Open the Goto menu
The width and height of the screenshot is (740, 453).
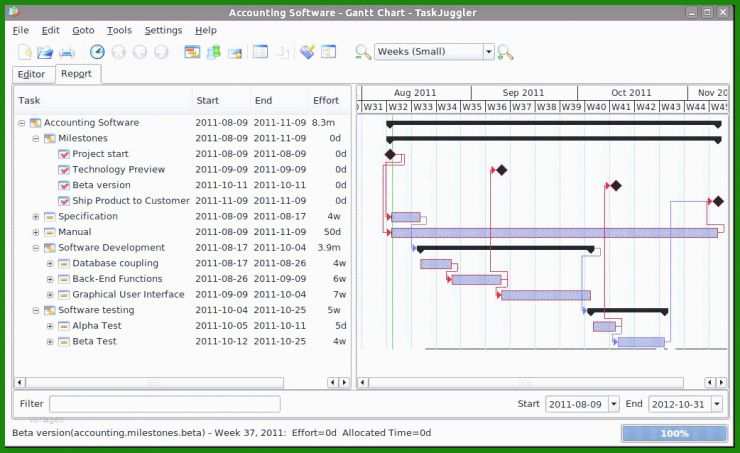pyautogui.click(x=83, y=30)
